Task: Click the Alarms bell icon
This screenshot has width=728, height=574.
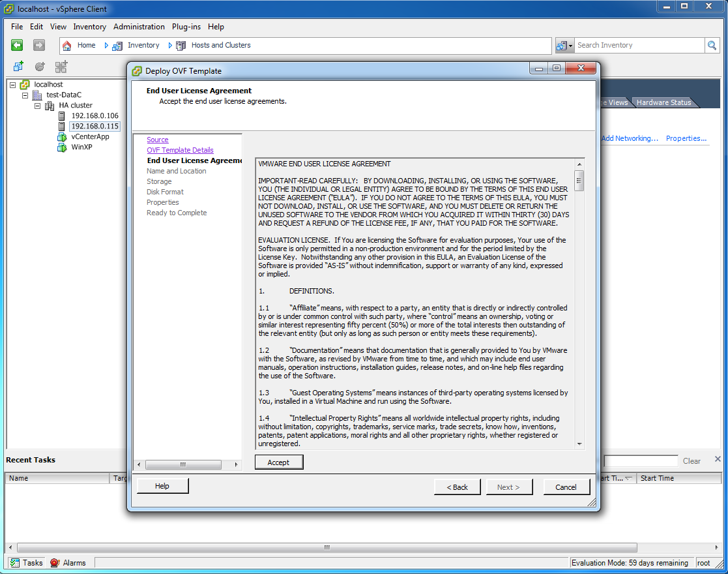Action: pyautogui.click(x=55, y=563)
